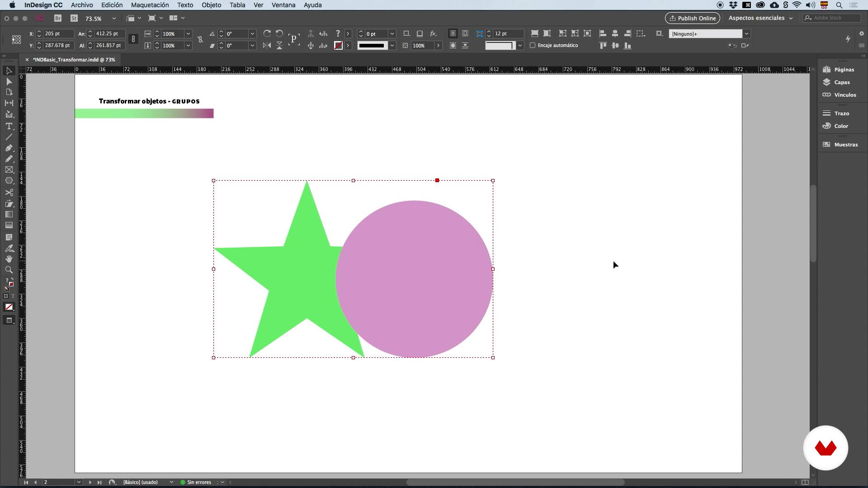Select the Direct Selection tool
This screenshot has width=868, height=488.
click(x=9, y=82)
